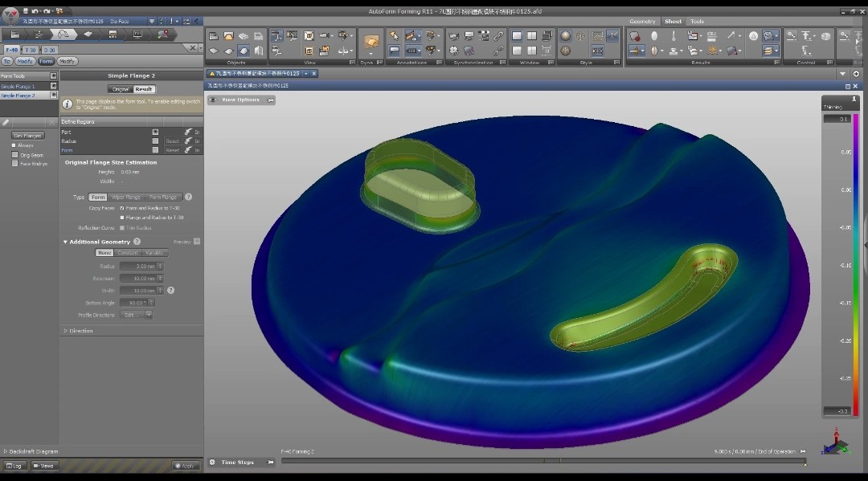Expand the View Options panel pin

coord(270,100)
